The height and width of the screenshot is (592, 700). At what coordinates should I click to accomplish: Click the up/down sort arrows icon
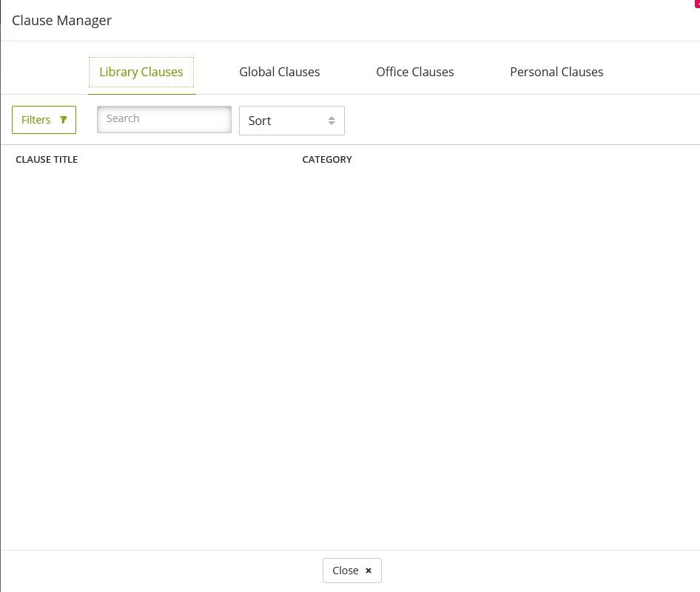click(x=332, y=120)
